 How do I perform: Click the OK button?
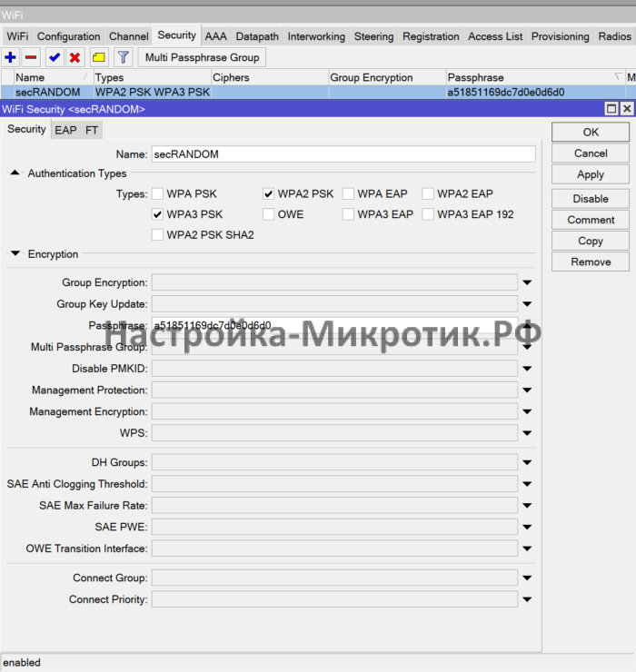click(591, 132)
